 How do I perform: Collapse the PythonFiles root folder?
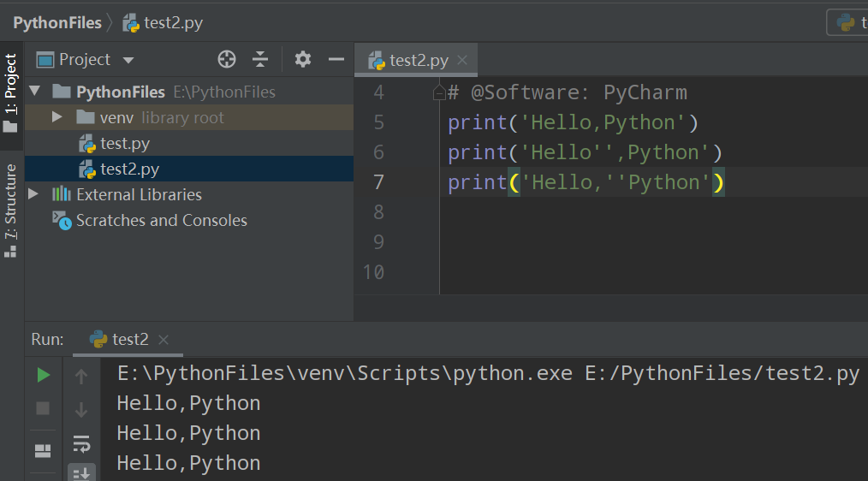[35, 91]
